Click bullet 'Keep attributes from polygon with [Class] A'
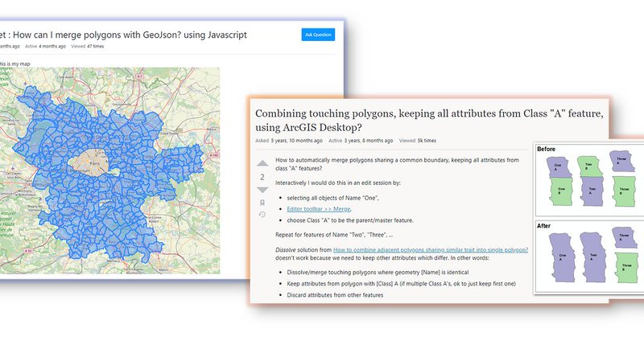The width and height of the screenshot is (644, 337). (401, 284)
